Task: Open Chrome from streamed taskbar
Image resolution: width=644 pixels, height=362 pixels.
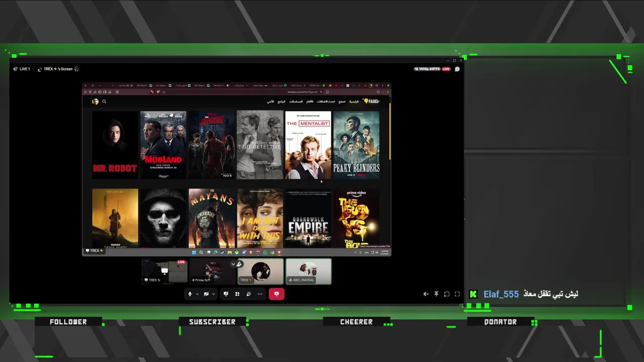Action: (x=272, y=252)
